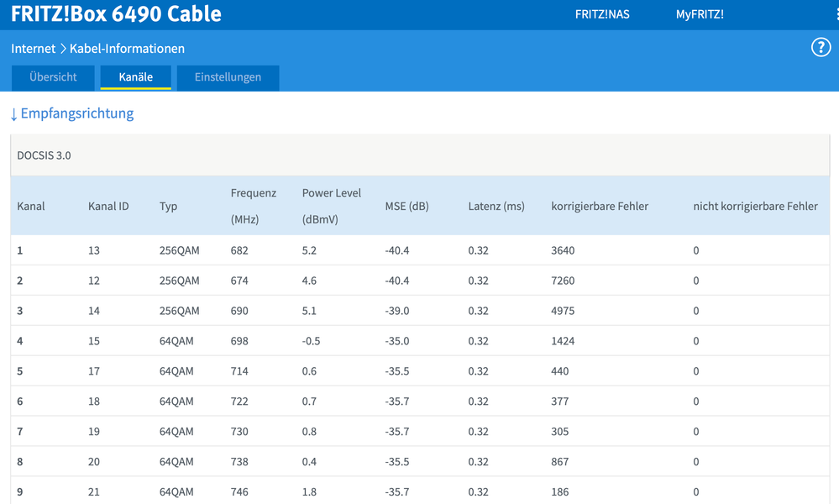Select Kanal ID 15 cell
This screenshot has width=839, height=504.
click(x=93, y=341)
